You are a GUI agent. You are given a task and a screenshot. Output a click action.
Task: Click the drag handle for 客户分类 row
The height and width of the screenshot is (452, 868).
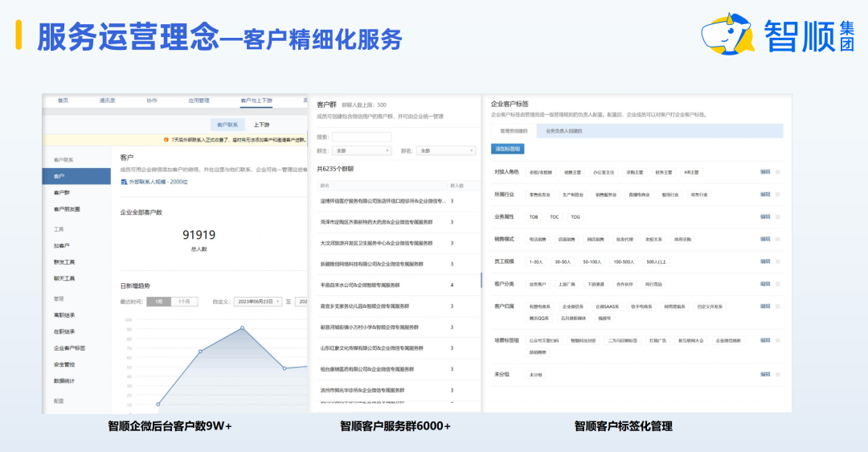tap(777, 284)
